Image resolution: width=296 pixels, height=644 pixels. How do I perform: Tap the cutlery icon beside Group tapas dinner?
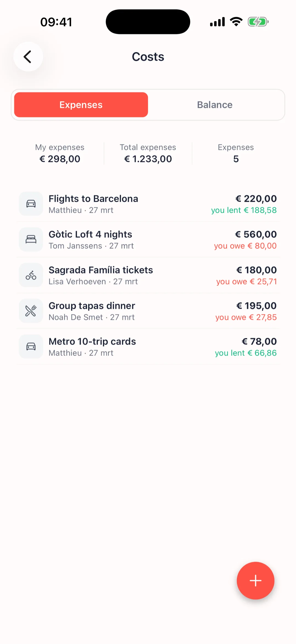(x=31, y=311)
